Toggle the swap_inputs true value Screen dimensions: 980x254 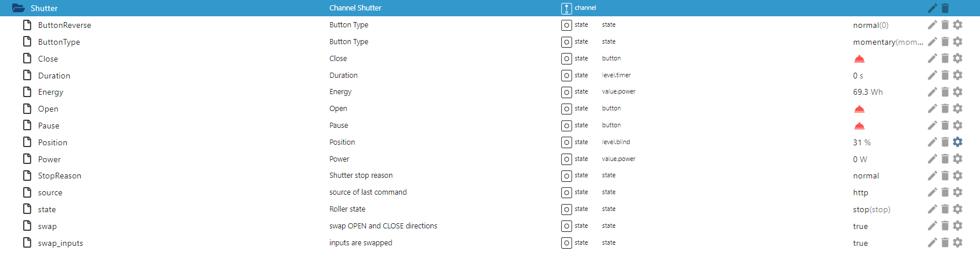860,243
